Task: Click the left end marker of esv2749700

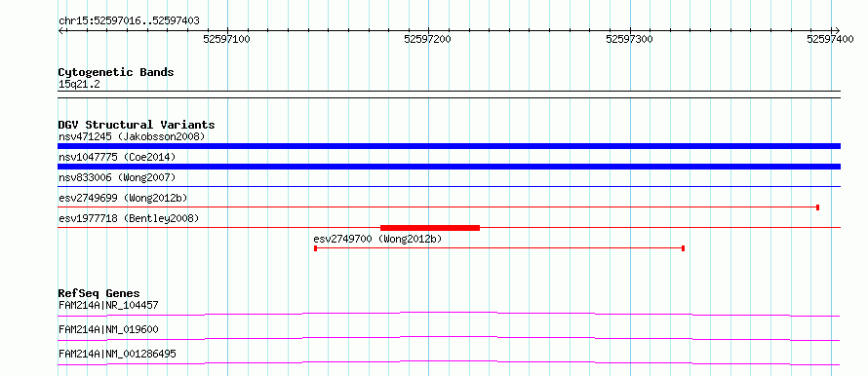Action: tap(315, 248)
